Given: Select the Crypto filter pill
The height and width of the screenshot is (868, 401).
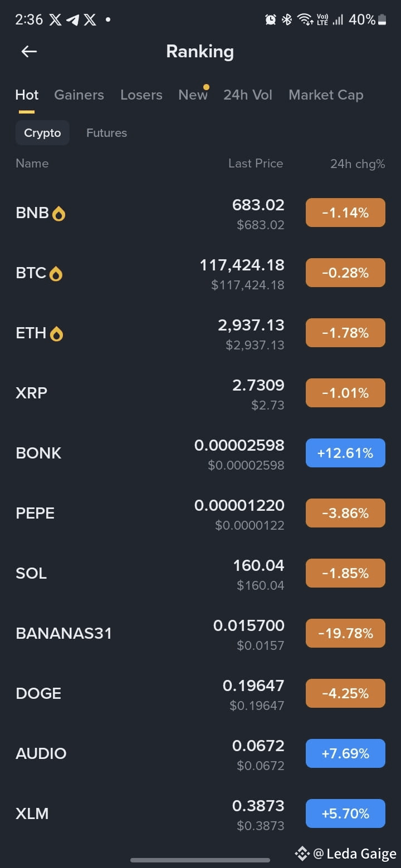Looking at the screenshot, I should 42,133.
